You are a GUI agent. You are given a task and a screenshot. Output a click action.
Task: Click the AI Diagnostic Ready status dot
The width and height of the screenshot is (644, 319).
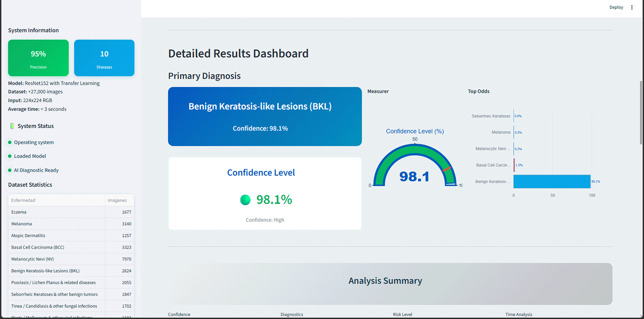pyautogui.click(x=10, y=170)
